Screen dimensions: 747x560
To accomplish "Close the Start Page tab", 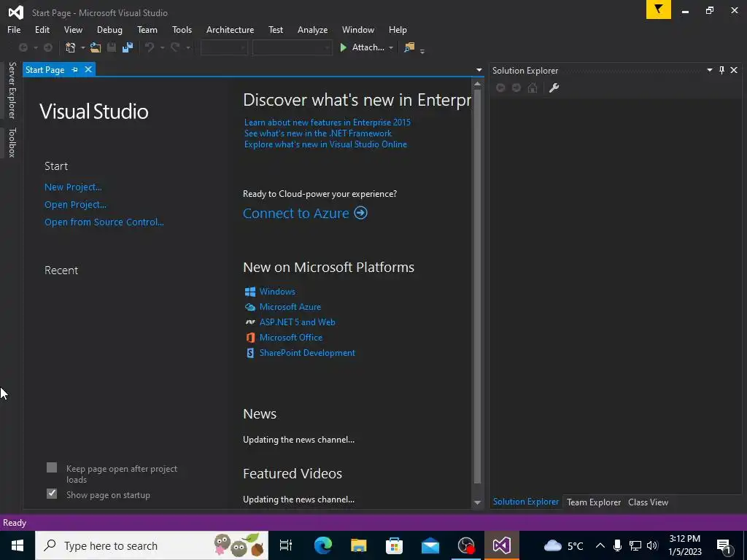I will pos(88,69).
